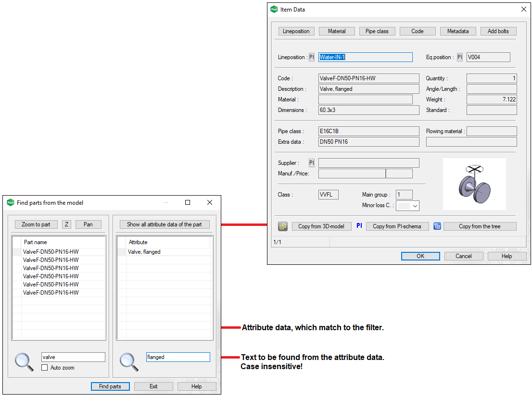532x397 pixels.
Task: Click the tree icon beside Copy from the tree
Action: (x=437, y=226)
